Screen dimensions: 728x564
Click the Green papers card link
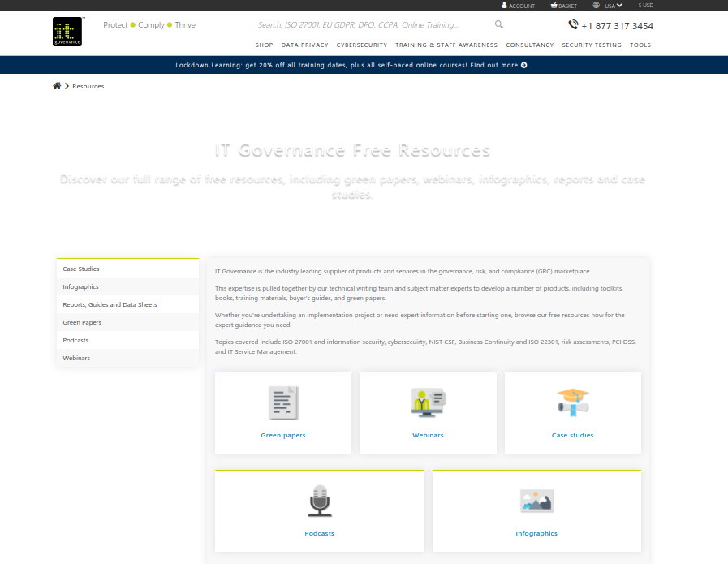pyautogui.click(x=283, y=436)
